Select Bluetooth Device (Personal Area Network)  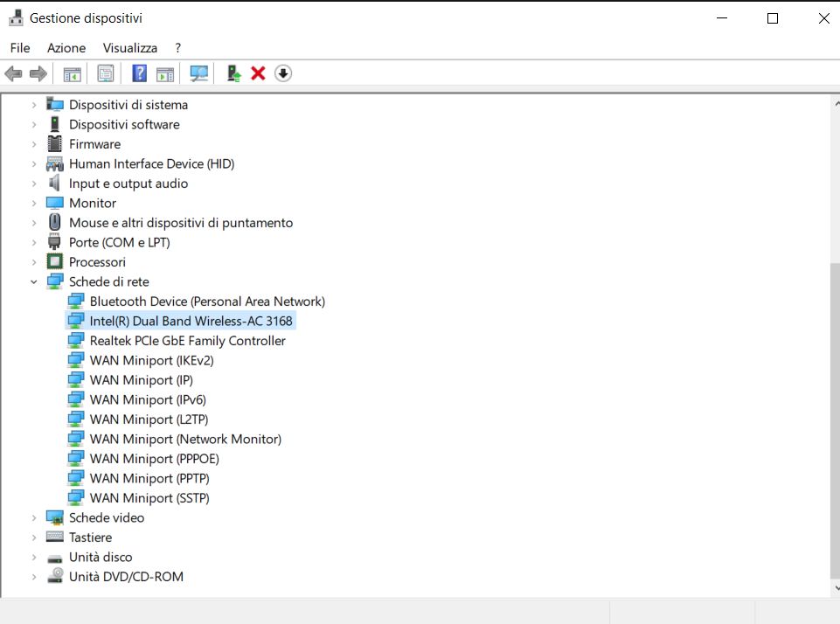[x=207, y=302]
